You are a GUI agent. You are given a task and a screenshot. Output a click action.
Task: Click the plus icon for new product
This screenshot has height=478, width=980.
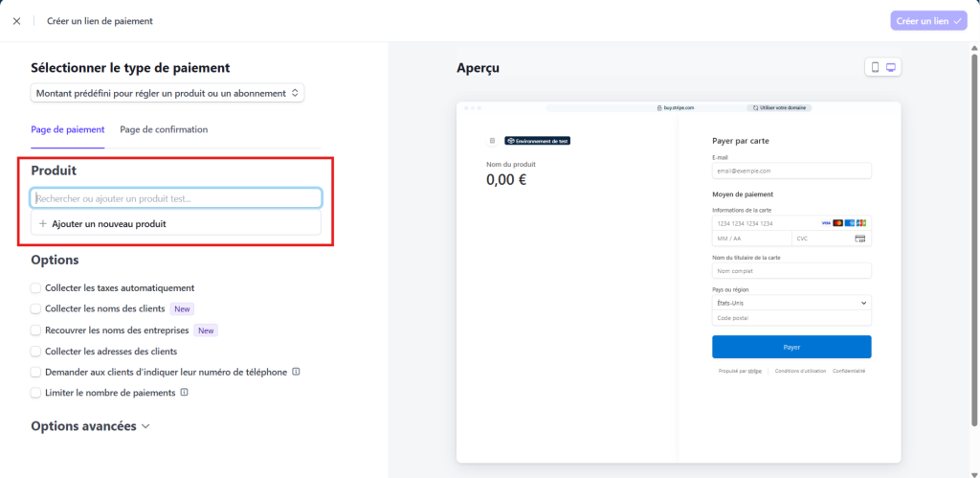click(x=43, y=223)
